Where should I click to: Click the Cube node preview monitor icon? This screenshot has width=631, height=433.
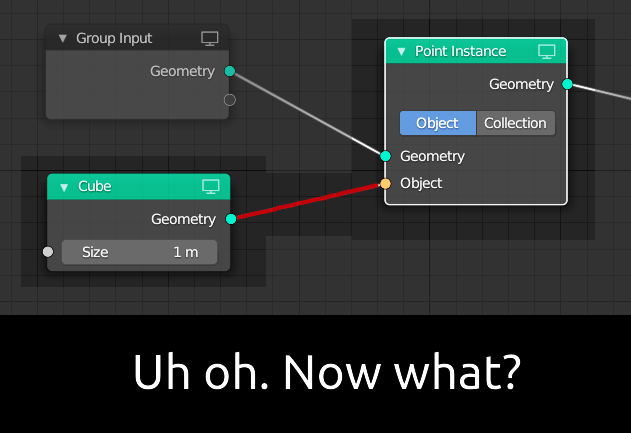pos(210,187)
